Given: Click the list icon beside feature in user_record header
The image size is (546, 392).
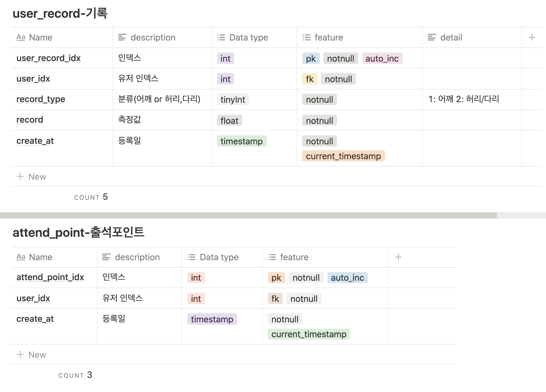Looking at the screenshot, I should [x=306, y=37].
